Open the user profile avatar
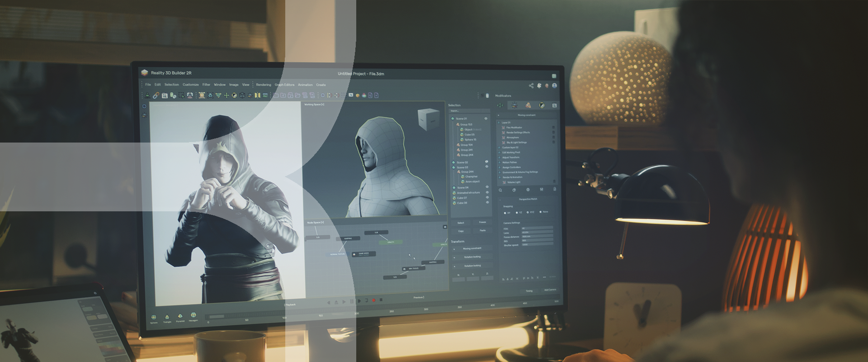Image resolution: width=868 pixels, height=362 pixels. click(x=554, y=86)
